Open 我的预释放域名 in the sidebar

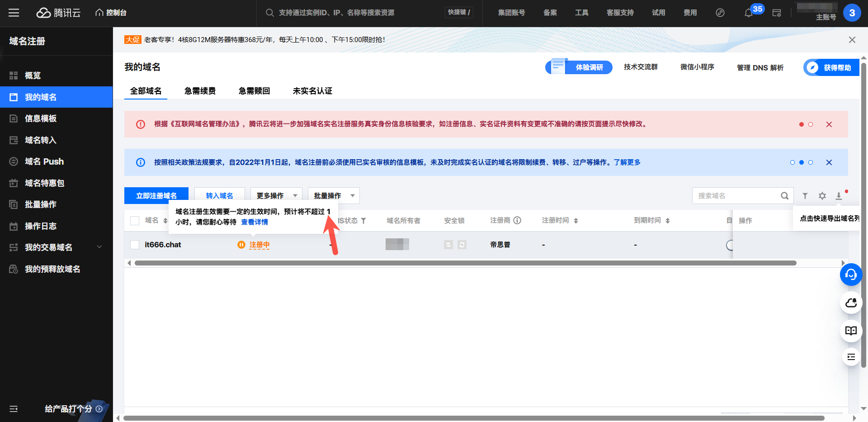pos(57,269)
